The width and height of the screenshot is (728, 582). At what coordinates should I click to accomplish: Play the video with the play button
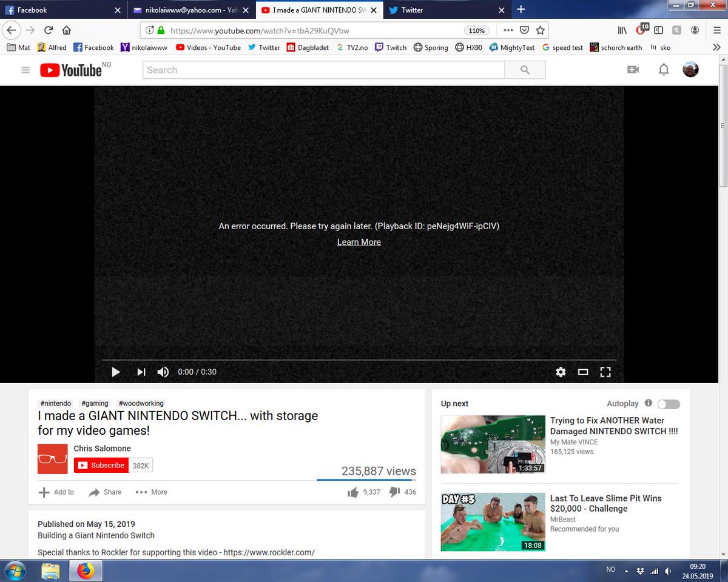[116, 372]
